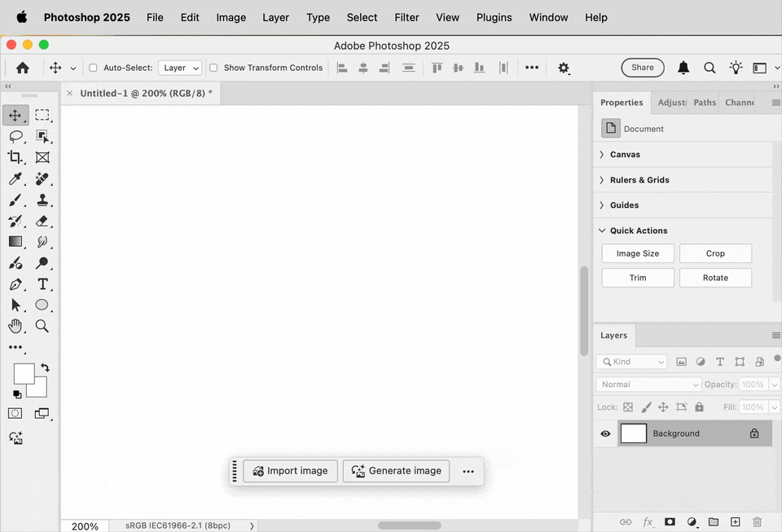Hide the Background layer with eye icon

[x=605, y=433]
